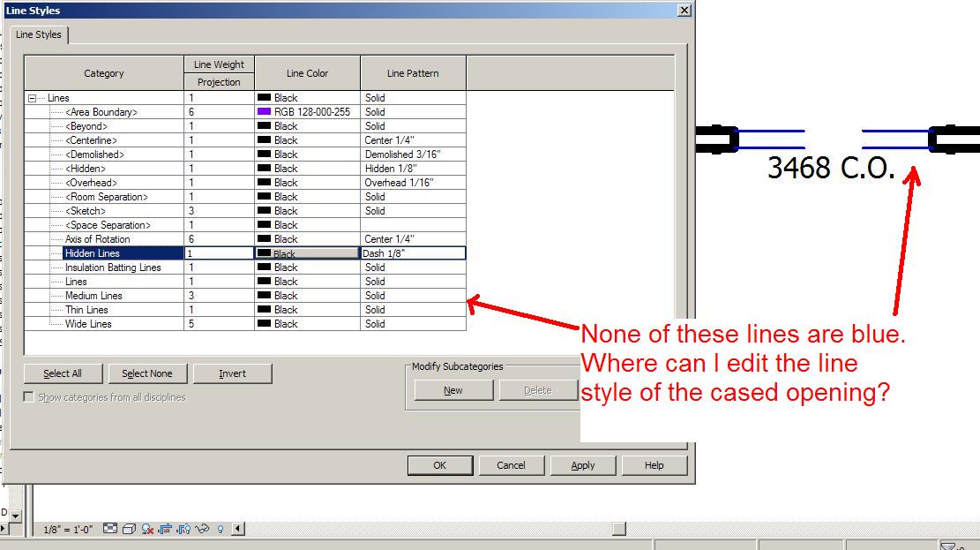Click the Wide Lines black color swatch
The width and height of the screenshot is (980, 550).
(x=265, y=324)
